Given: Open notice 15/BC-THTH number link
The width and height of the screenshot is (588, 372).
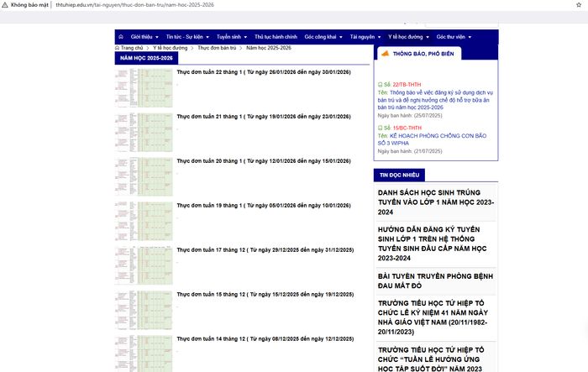Looking at the screenshot, I should (407, 128).
